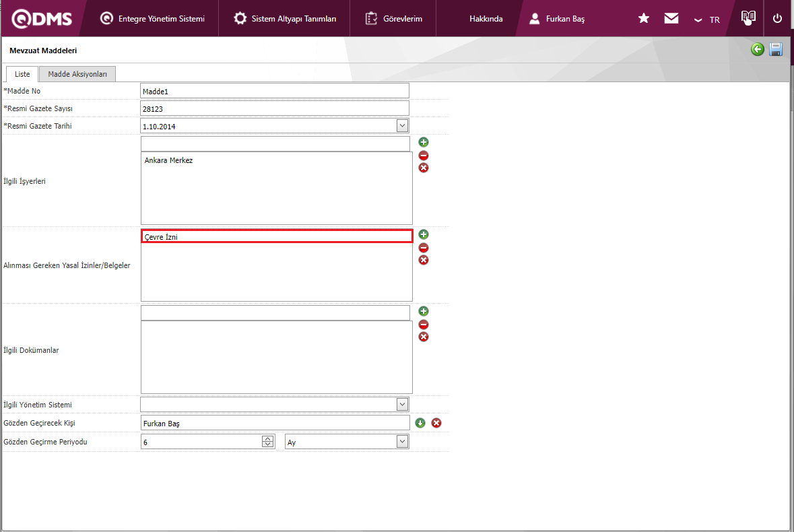Click the power logout icon
The image size is (794, 532).
[x=777, y=19]
